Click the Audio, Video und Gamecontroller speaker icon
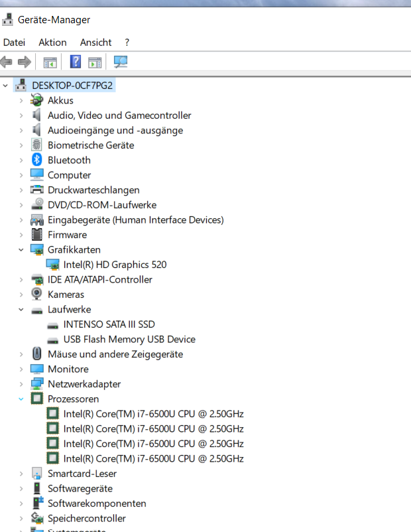The width and height of the screenshot is (411, 532). (36, 115)
